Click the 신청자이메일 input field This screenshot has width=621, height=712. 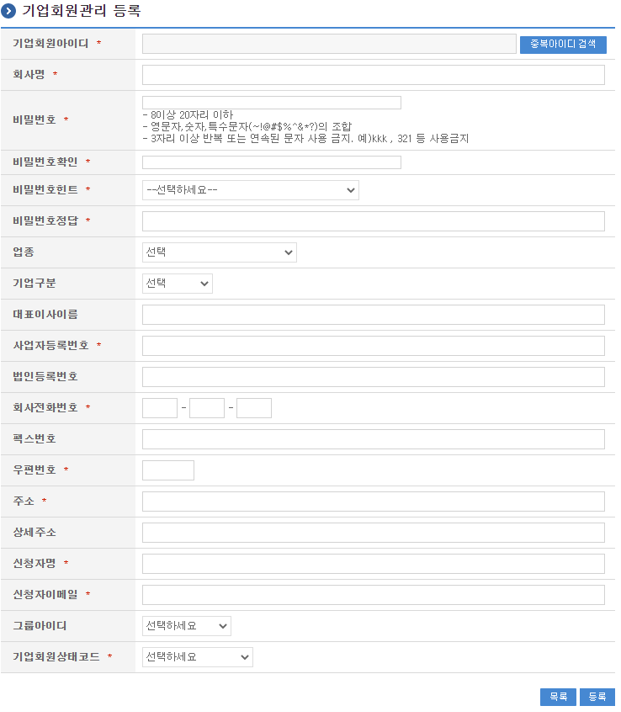coord(373,595)
